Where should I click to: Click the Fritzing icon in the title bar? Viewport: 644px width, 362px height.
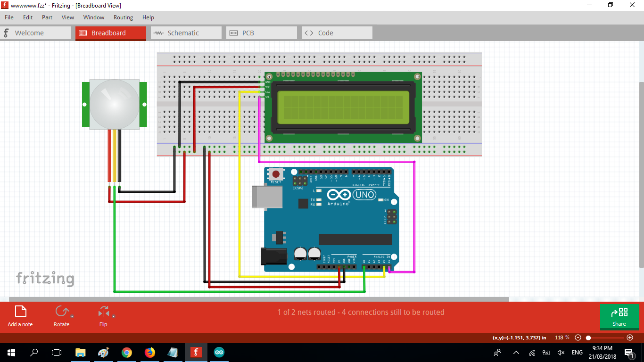coord(5,5)
